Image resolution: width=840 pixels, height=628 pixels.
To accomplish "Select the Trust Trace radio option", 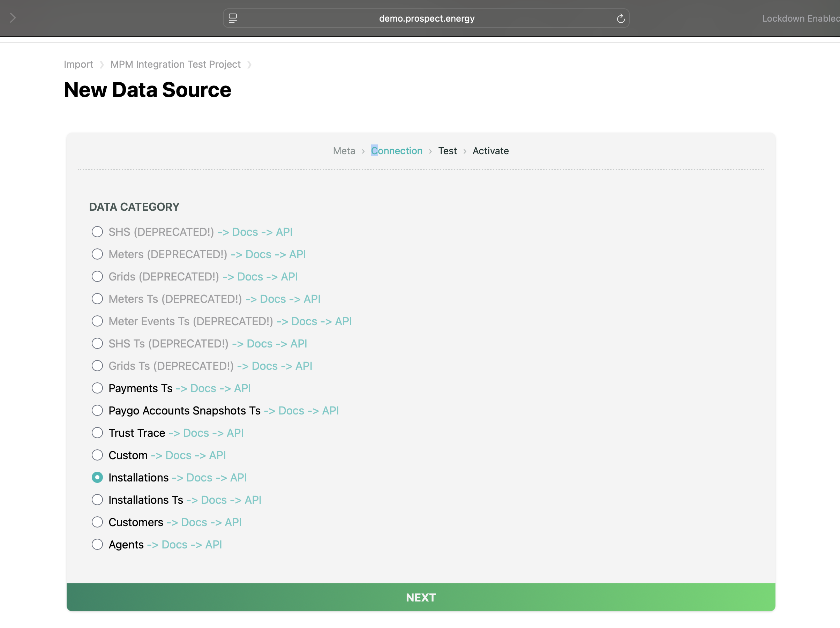I will pyautogui.click(x=97, y=433).
